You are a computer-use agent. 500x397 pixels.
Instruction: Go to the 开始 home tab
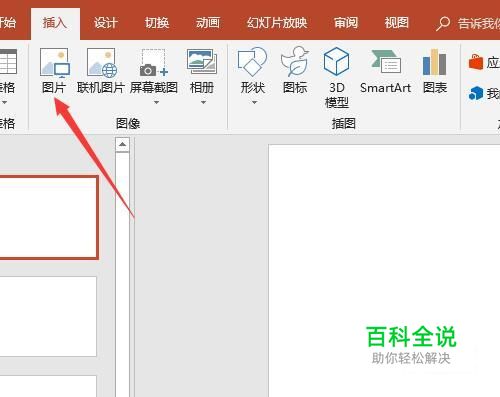(8, 23)
